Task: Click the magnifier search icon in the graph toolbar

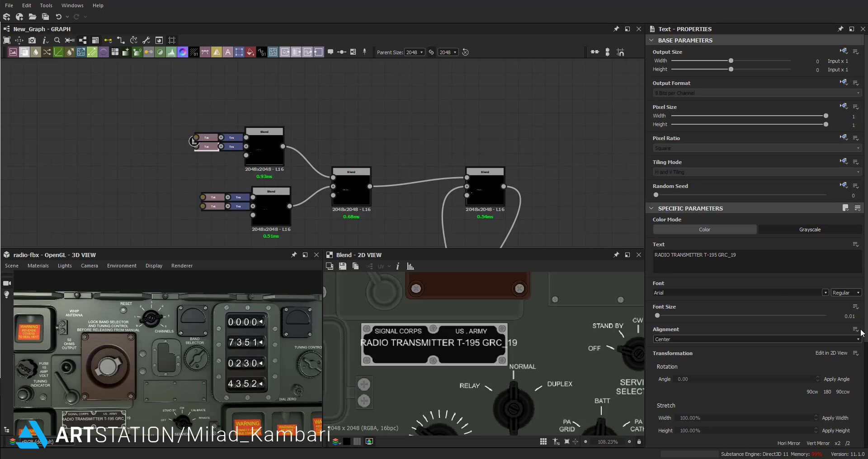Action: click(57, 40)
